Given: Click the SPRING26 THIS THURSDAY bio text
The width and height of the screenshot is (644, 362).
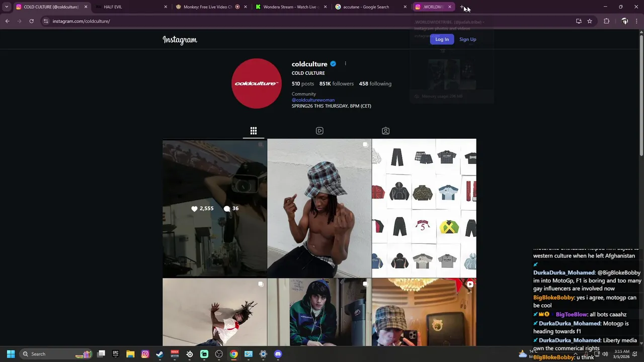Looking at the screenshot, I should coord(332,106).
